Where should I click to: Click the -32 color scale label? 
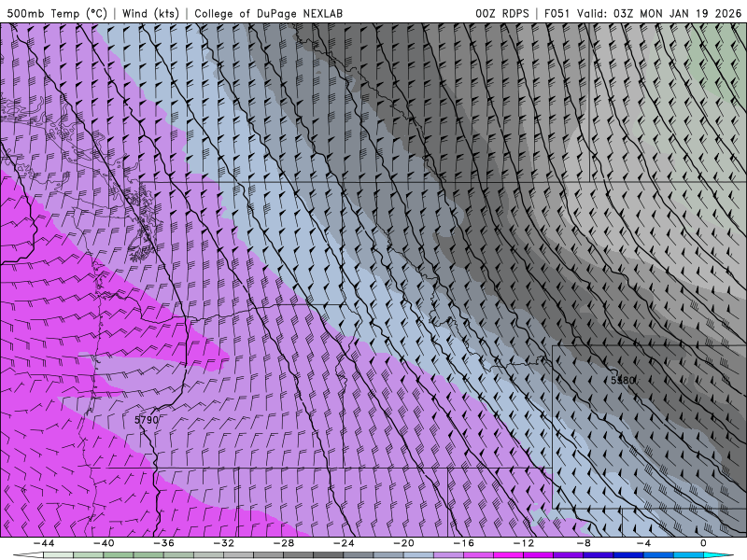[224, 543]
